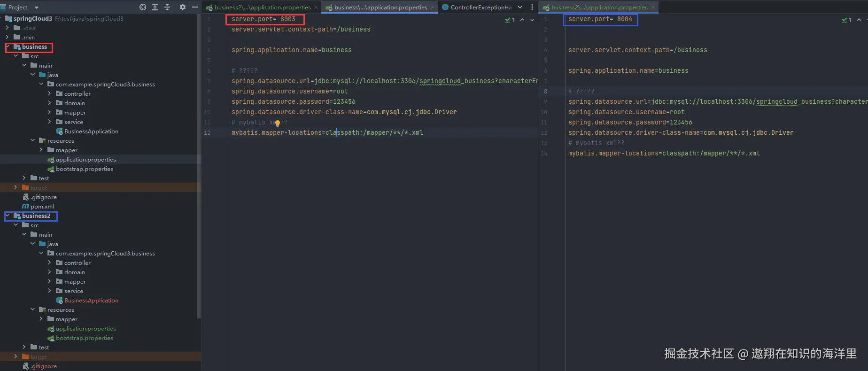This screenshot has height=371, width=868.
Task: Collapse the business2 module node
Action: 8,216
